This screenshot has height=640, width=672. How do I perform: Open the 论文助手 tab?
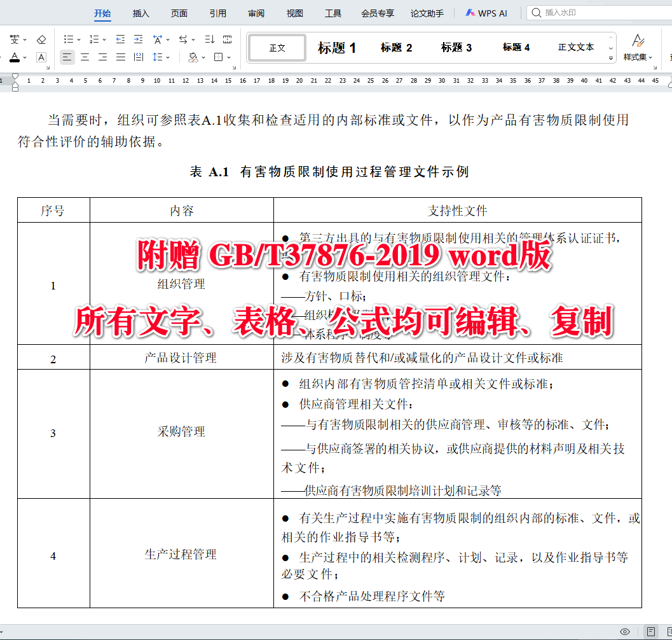pyautogui.click(x=427, y=13)
